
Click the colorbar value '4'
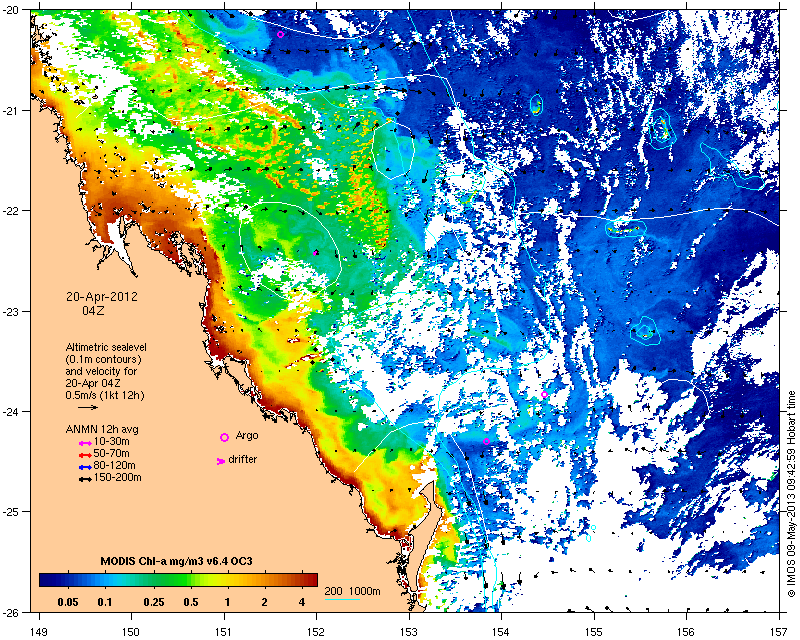(x=302, y=602)
